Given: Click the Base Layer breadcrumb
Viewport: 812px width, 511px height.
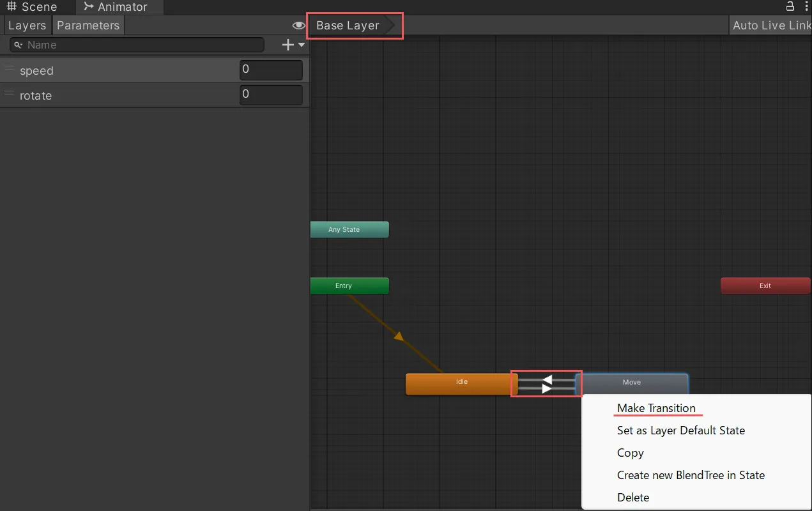Looking at the screenshot, I should click(348, 26).
